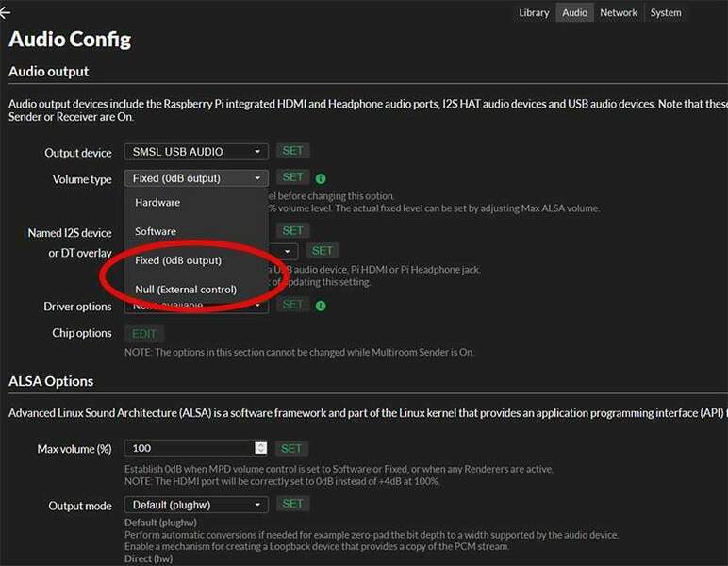The image size is (728, 566).
Task: Click the back arrow icon
Action: (x=5, y=13)
